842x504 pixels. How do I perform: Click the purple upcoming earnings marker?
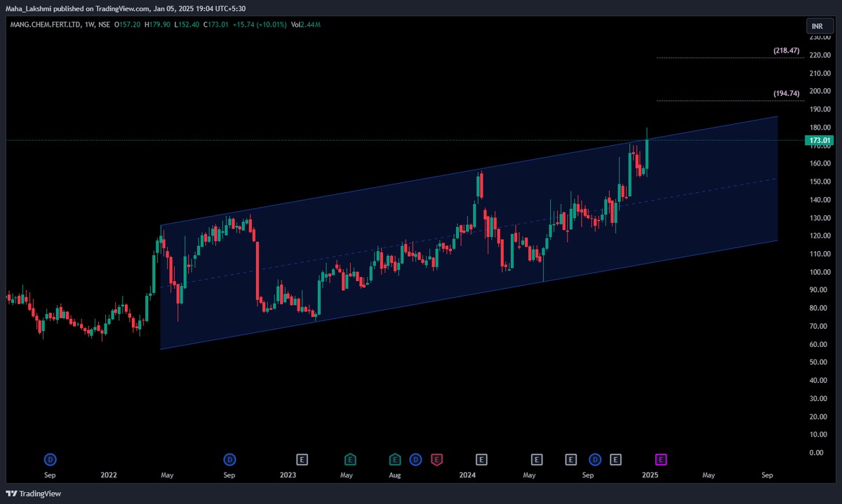[x=661, y=460]
